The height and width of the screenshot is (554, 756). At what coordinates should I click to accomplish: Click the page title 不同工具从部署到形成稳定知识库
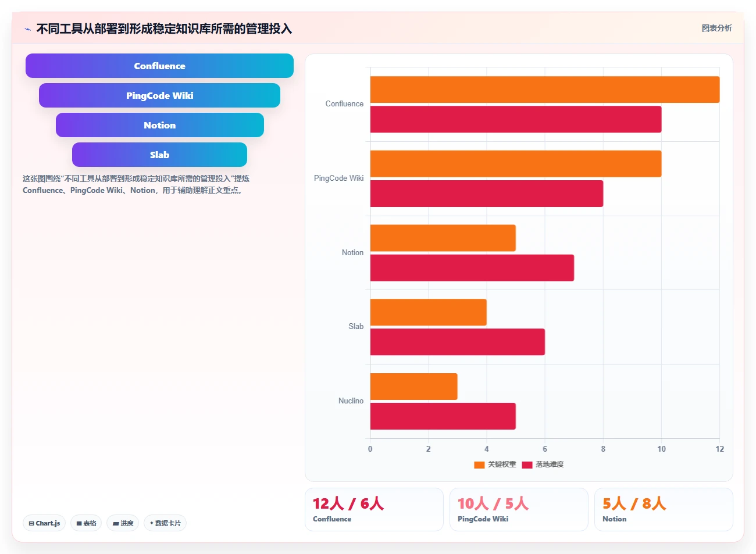164,28
